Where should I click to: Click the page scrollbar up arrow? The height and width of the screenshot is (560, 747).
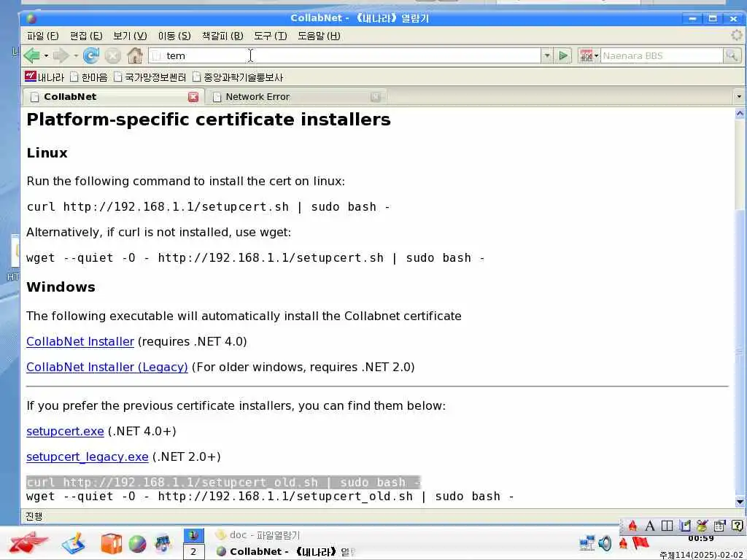pos(740,113)
